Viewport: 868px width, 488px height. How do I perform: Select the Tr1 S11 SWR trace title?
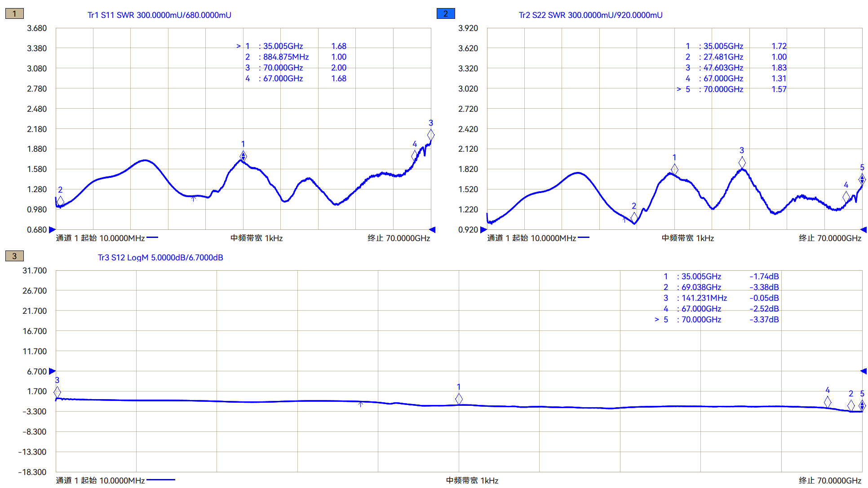[x=159, y=15]
